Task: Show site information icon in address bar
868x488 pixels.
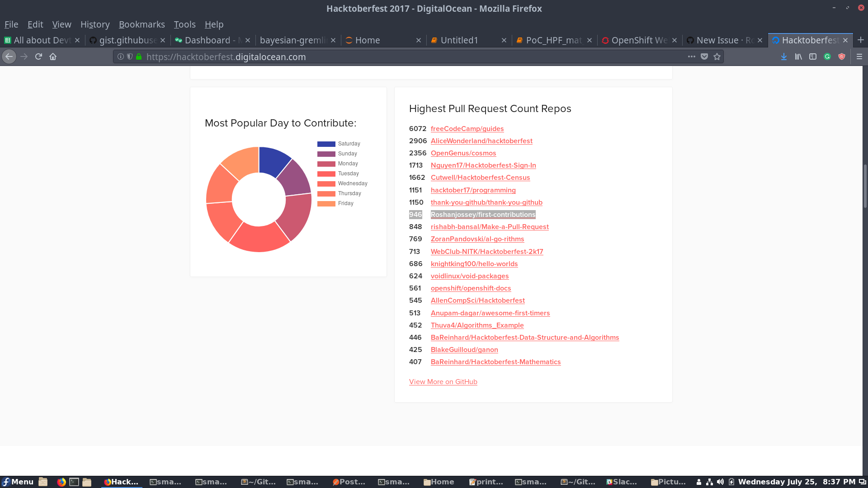Action: pos(121,56)
